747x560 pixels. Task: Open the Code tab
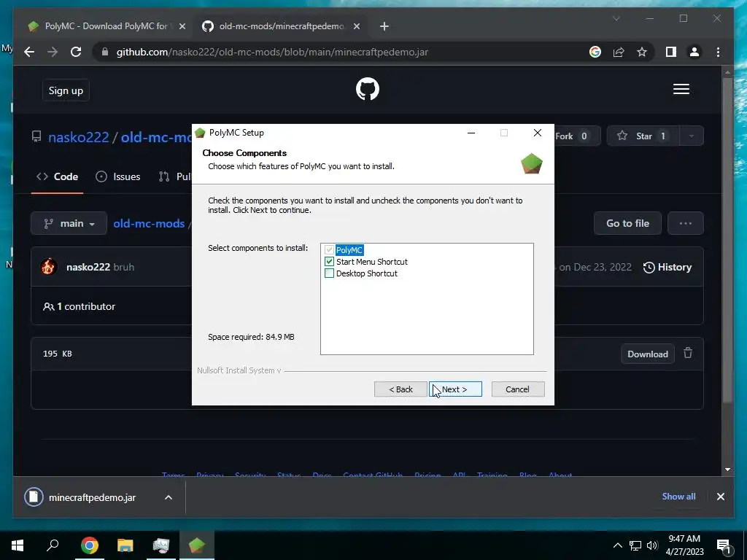[x=57, y=176]
